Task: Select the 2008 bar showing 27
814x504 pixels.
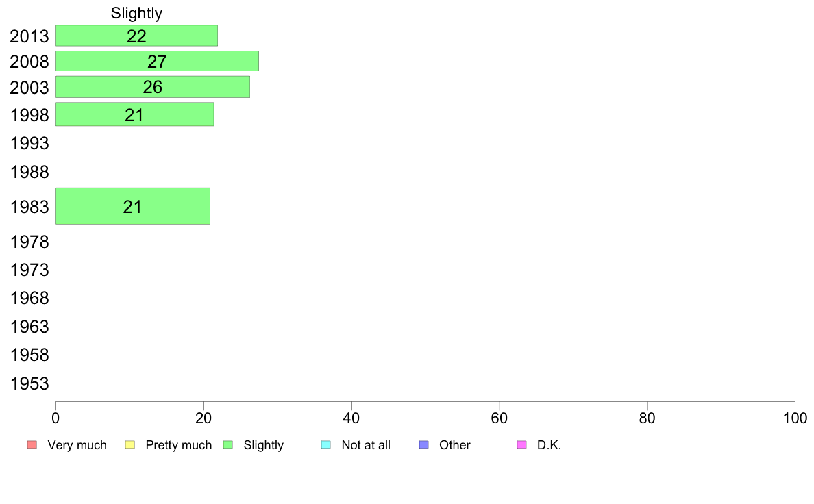Action: [157, 61]
